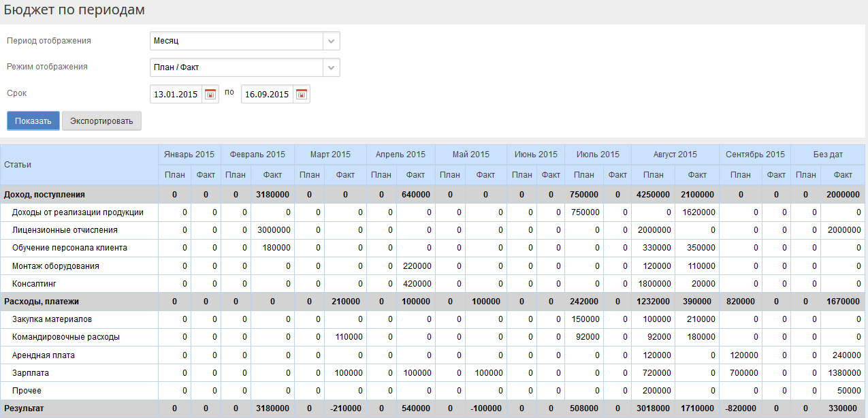Expand the Режим отображения dropdown arrow
The width and height of the screenshot is (868, 418).
click(x=331, y=67)
